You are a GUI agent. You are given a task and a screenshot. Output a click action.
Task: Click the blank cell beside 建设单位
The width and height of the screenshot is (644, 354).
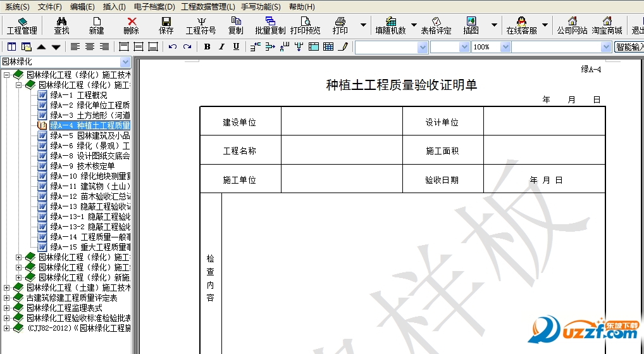342,122
